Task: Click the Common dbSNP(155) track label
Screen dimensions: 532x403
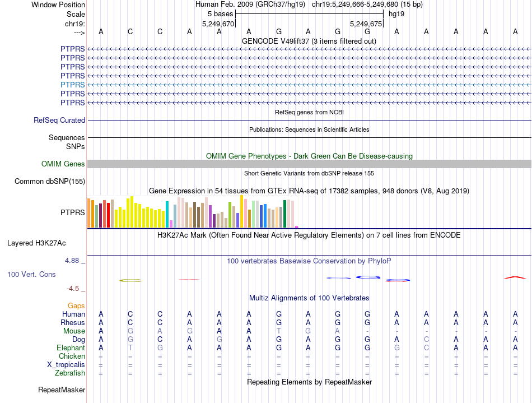Action: (50, 181)
